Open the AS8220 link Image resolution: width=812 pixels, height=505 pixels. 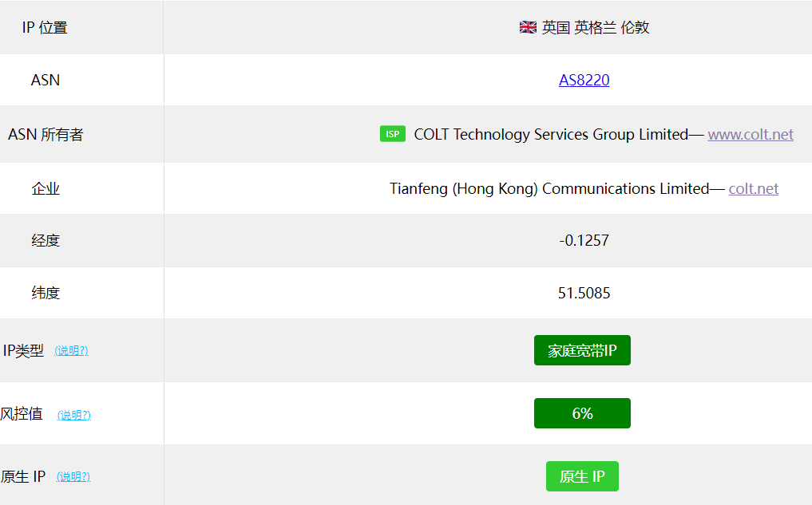[x=584, y=80]
